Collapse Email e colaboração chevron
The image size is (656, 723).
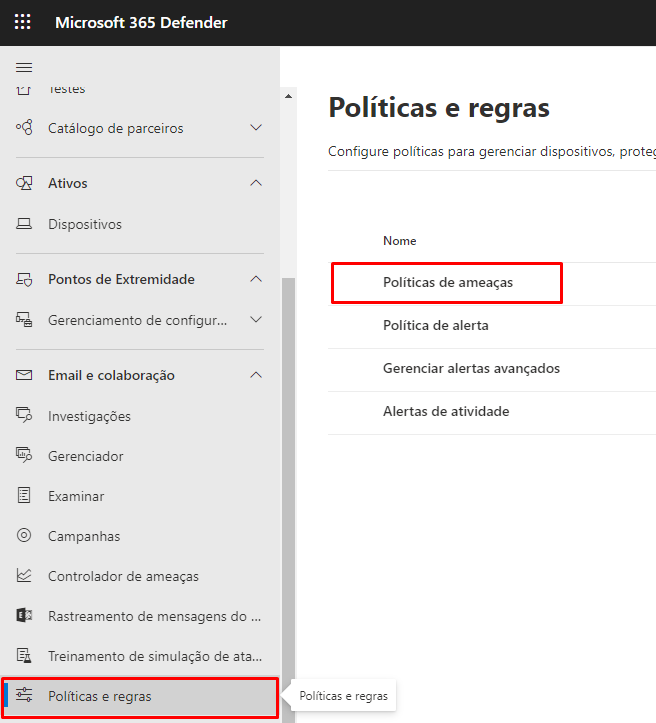(256, 375)
